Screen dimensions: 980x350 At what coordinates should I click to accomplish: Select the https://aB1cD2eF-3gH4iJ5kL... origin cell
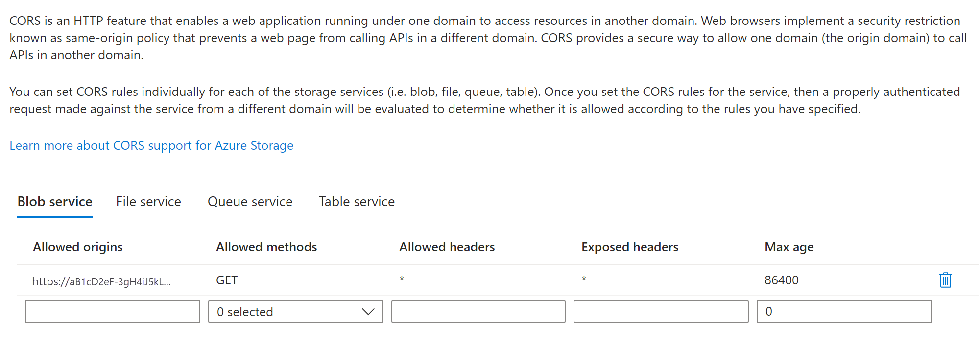[x=101, y=281]
